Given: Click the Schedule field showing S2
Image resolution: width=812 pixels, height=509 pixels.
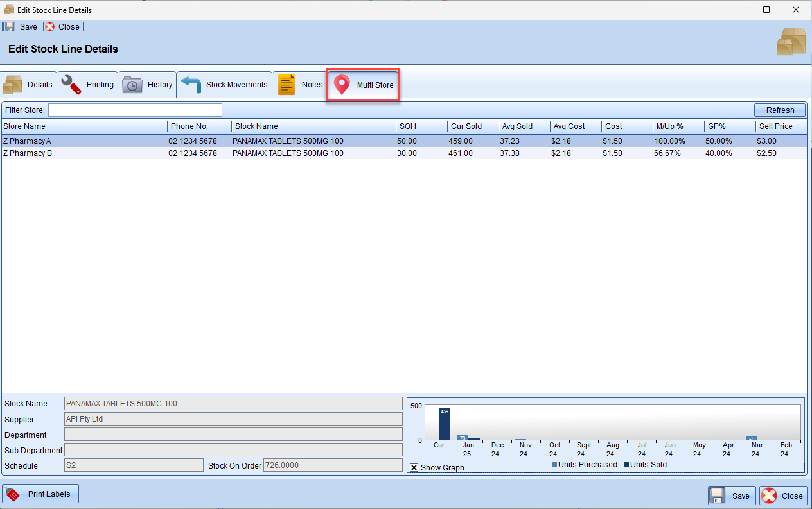Looking at the screenshot, I should click(134, 465).
